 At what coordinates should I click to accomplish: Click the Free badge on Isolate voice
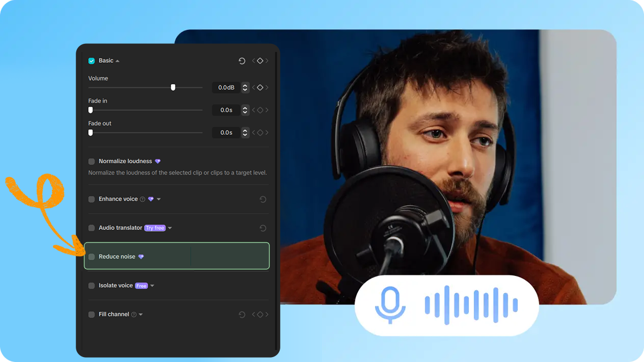coord(142,286)
